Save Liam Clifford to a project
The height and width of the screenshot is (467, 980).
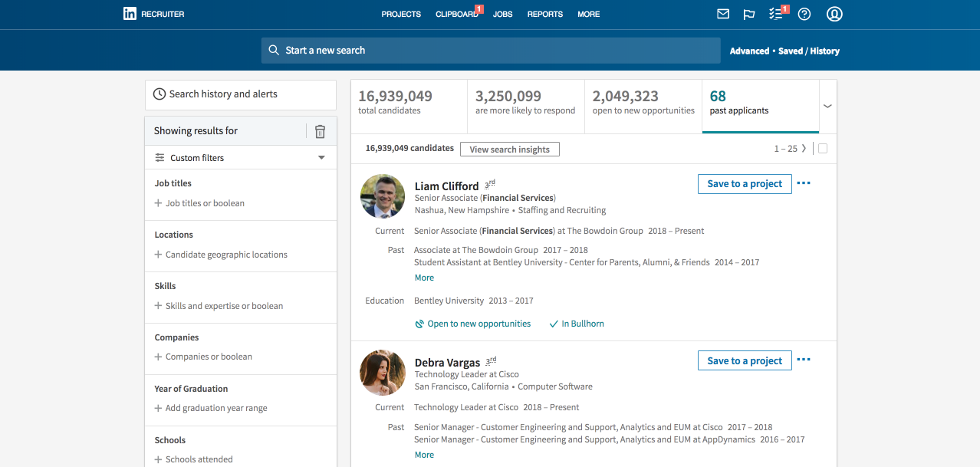pos(745,184)
